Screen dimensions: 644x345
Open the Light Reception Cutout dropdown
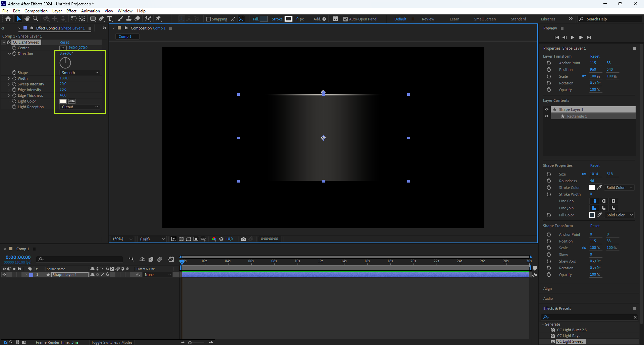(80, 107)
